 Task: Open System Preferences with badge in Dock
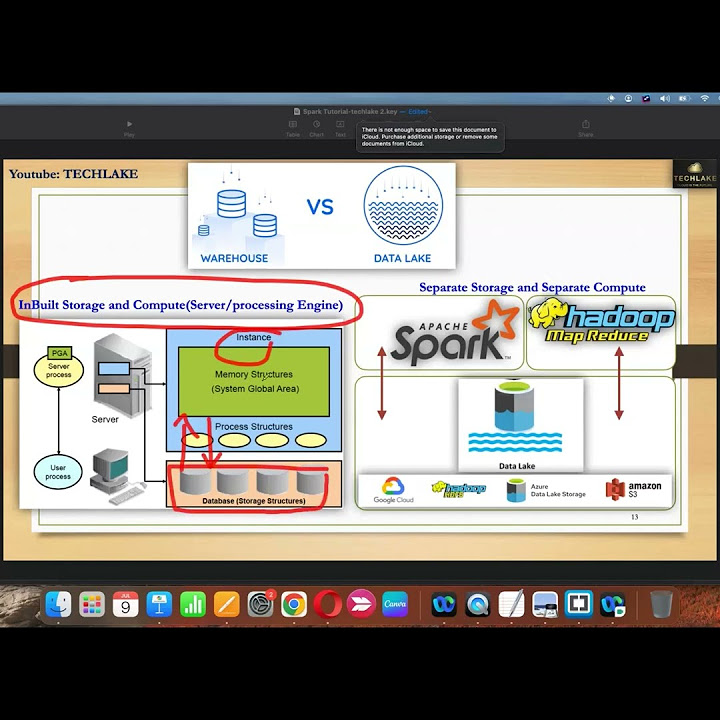click(260, 604)
